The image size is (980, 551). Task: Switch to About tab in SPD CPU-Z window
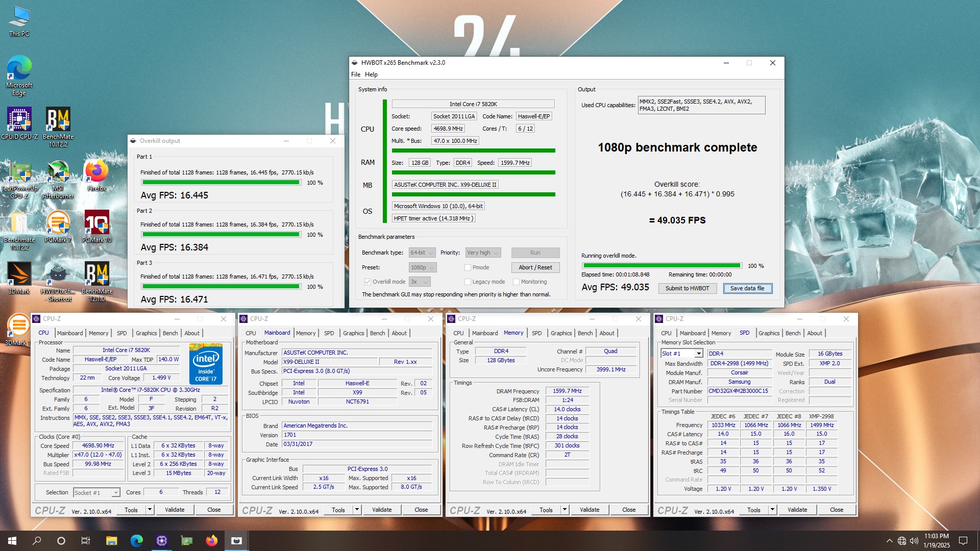pyautogui.click(x=815, y=333)
